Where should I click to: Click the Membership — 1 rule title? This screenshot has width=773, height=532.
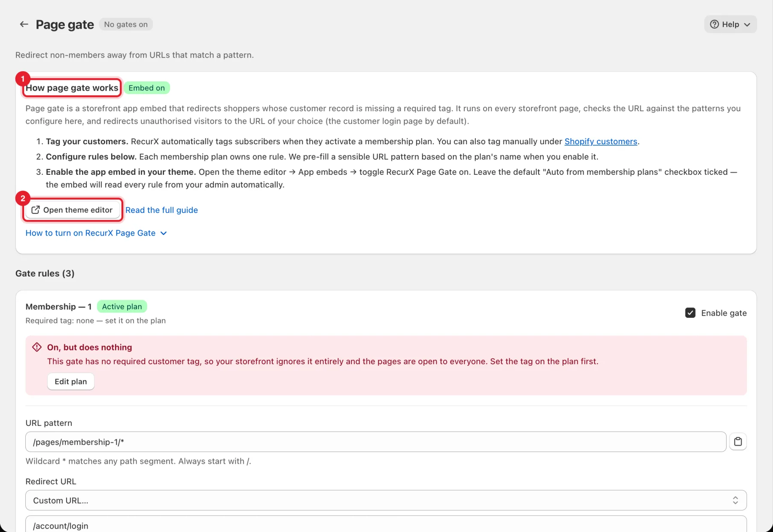(x=58, y=307)
